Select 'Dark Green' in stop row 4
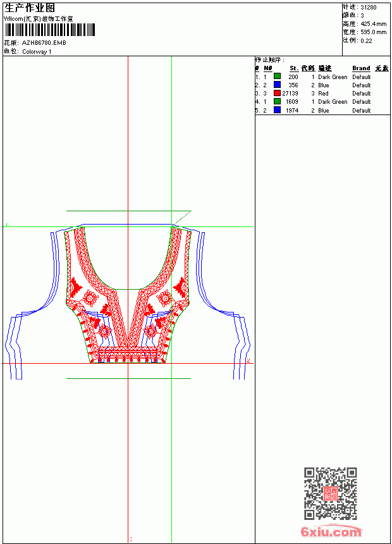Screen dimensions: 392x544 [333, 102]
